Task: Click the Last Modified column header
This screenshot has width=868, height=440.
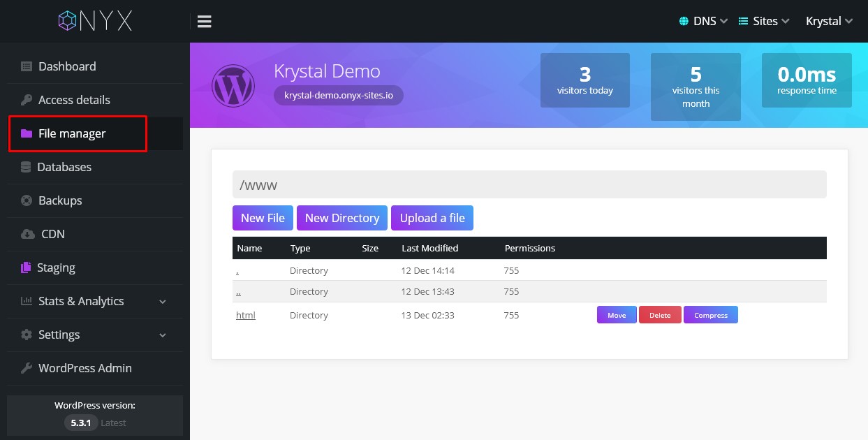Action: (x=430, y=248)
